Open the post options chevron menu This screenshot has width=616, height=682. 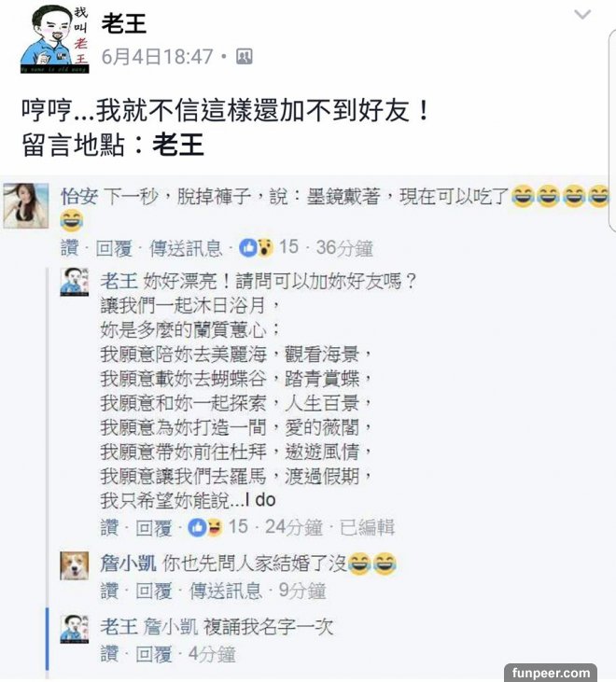pos(582,15)
